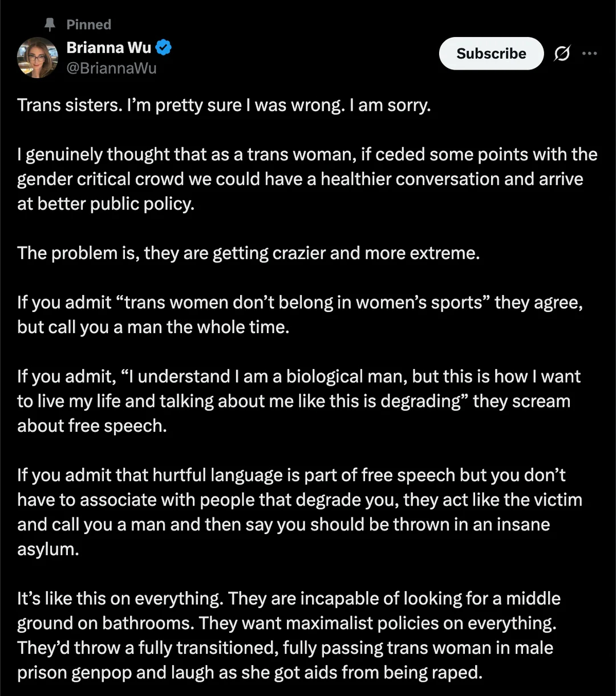Screen dimensions: 616x696
Task: Open the three-dot more options menu
Action: click(589, 54)
